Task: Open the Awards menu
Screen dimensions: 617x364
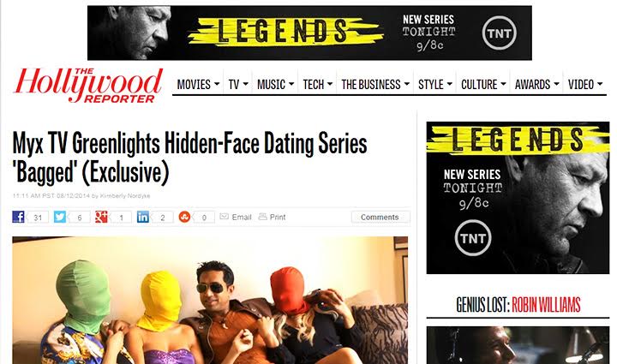Action: pyautogui.click(x=536, y=84)
